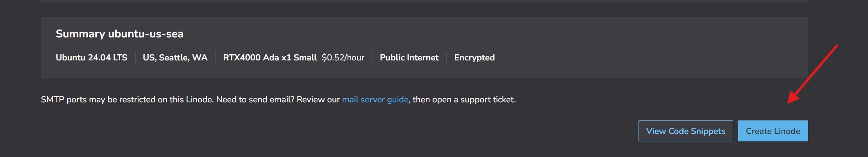Image resolution: width=868 pixels, height=157 pixels.
Task: Click the US, Seattle, WA region text
Action: 175,58
